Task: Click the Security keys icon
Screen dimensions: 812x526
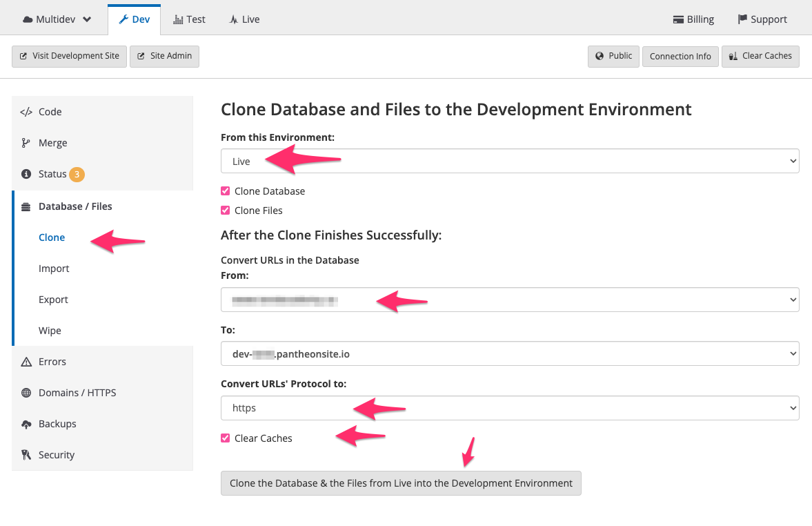Action: [26, 455]
